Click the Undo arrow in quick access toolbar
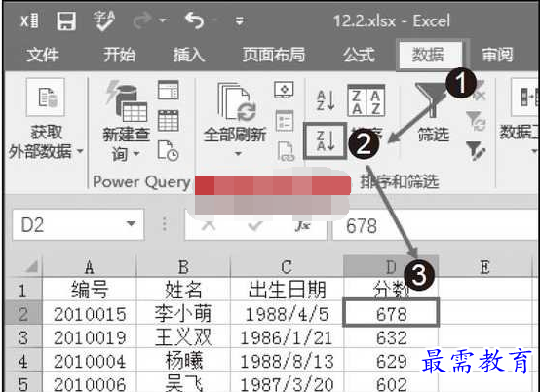 point(195,20)
